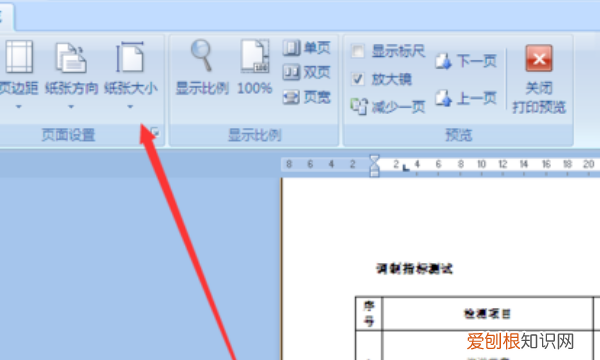The width and height of the screenshot is (600, 360).
Task: Open the 页面设置 dialog launcher
Action: [x=155, y=133]
